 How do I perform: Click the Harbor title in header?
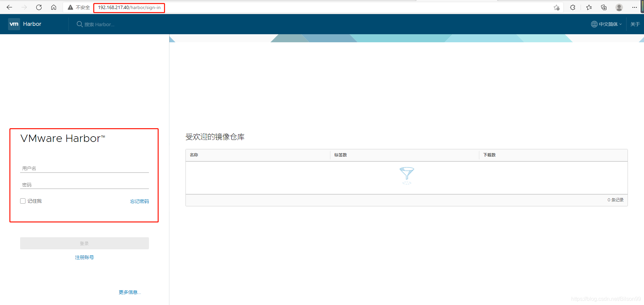pos(32,24)
